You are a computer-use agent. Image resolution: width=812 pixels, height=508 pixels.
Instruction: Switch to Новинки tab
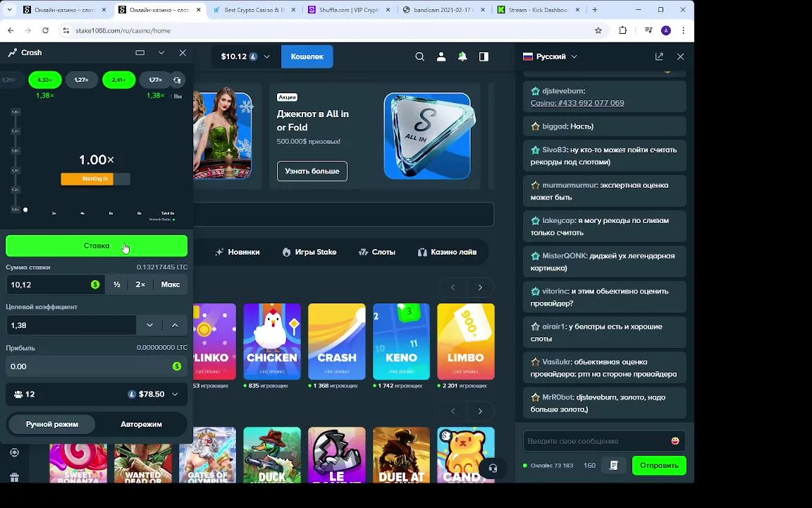click(237, 252)
